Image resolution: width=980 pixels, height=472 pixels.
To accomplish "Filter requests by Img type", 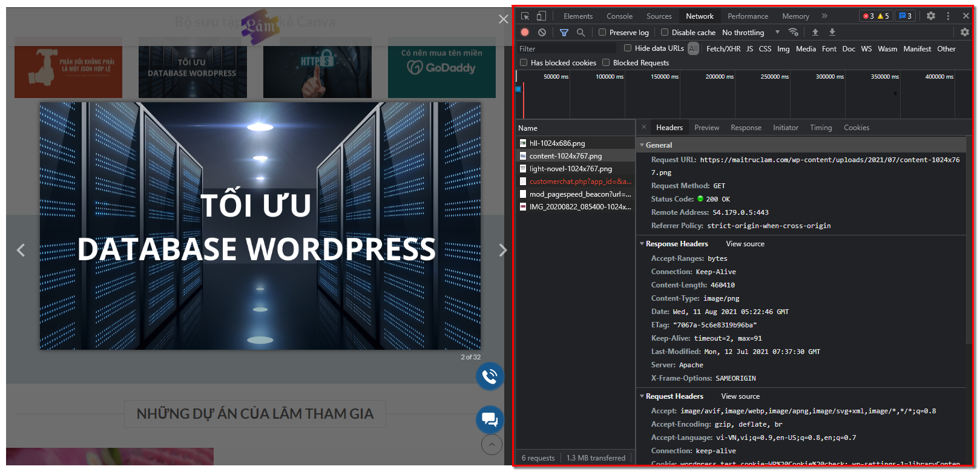I will (783, 49).
